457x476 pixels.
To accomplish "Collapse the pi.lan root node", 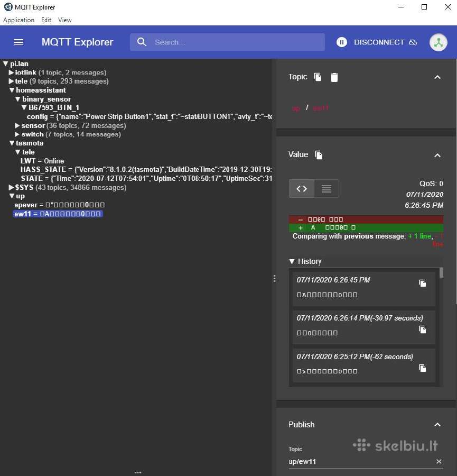I will pos(5,64).
